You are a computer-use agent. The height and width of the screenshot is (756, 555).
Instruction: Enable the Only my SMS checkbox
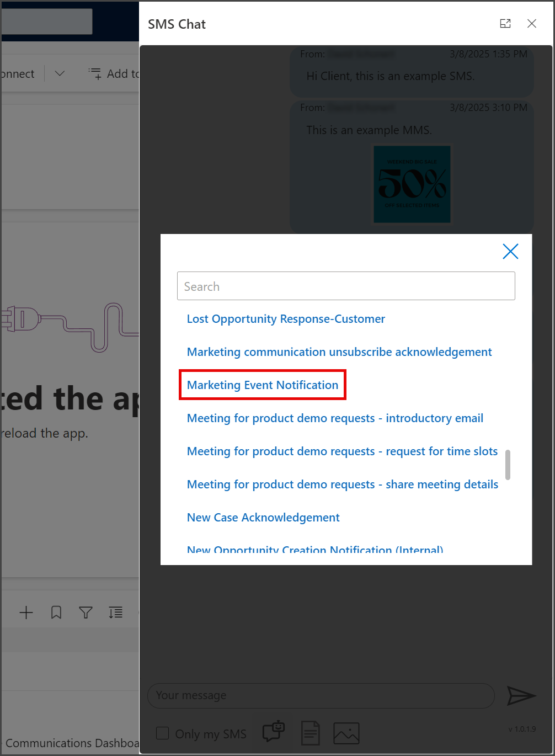163,733
